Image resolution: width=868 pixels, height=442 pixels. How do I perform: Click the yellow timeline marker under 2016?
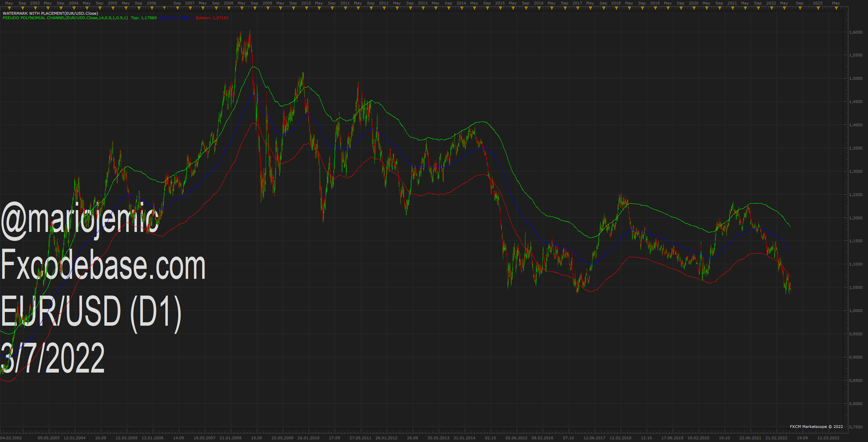[x=539, y=8]
